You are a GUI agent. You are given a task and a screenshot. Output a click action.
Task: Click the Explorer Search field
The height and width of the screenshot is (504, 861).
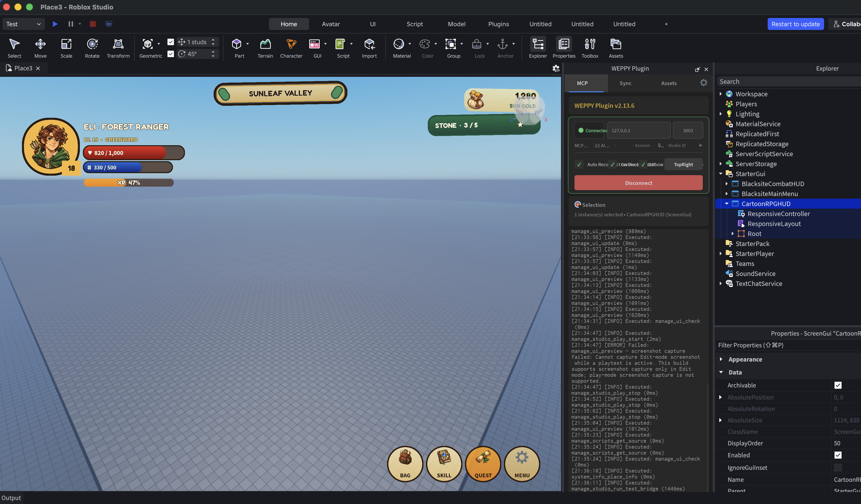tap(789, 81)
